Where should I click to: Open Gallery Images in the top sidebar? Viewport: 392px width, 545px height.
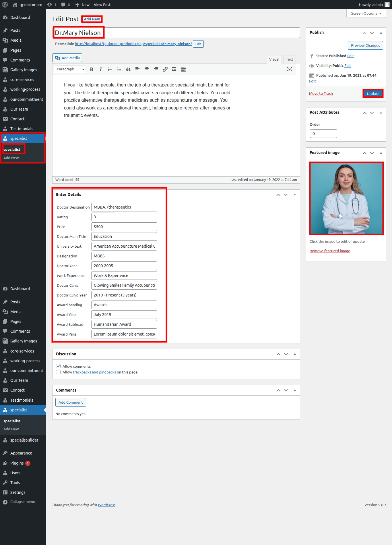pos(24,70)
